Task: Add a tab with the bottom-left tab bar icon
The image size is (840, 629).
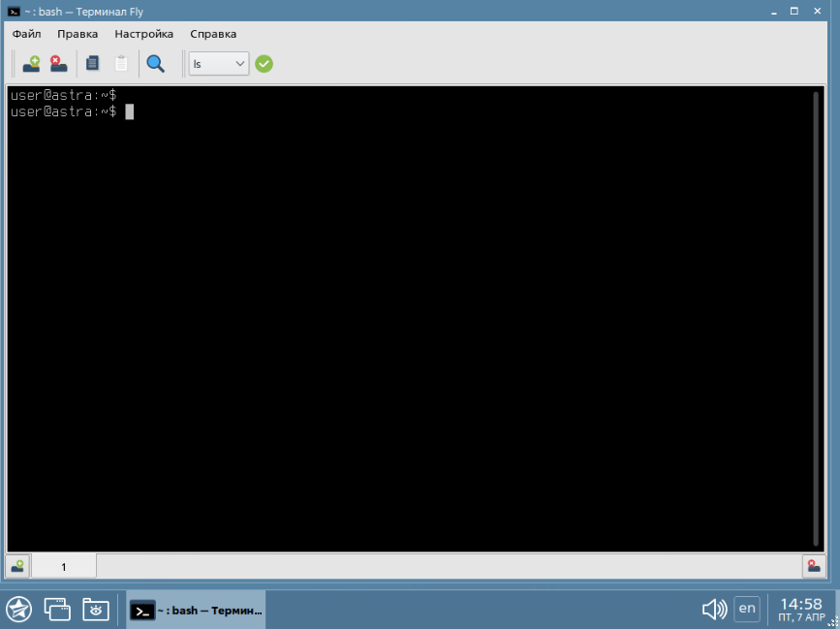Action: (17, 566)
